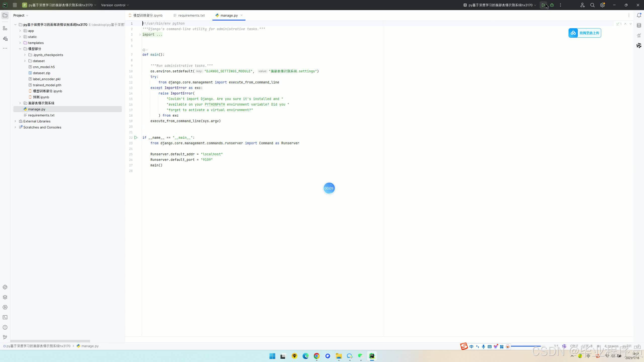Click the green Run button in toolbar
Viewport: 644px width, 362px height.
coord(543,5)
